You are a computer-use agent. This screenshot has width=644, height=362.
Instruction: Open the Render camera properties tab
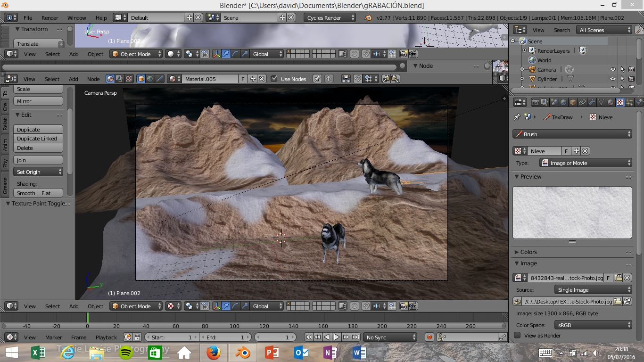(535, 102)
